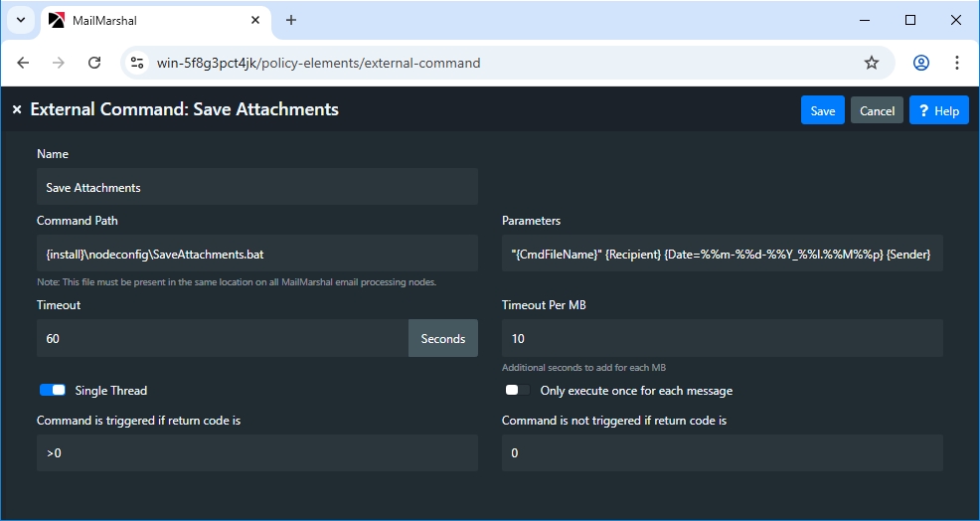Focus the Parameters text field
This screenshot has width=980, height=521.
coord(722,255)
